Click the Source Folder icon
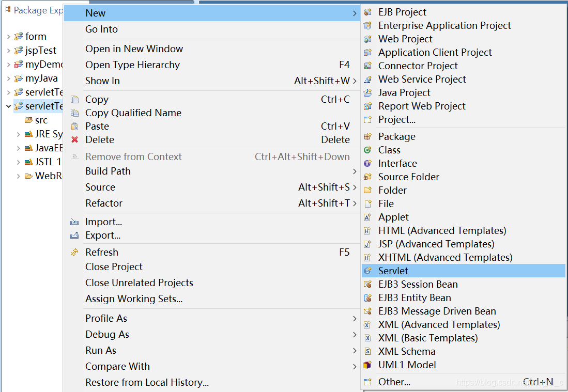The image size is (568, 392). pyautogui.click(x=367, y=177)
